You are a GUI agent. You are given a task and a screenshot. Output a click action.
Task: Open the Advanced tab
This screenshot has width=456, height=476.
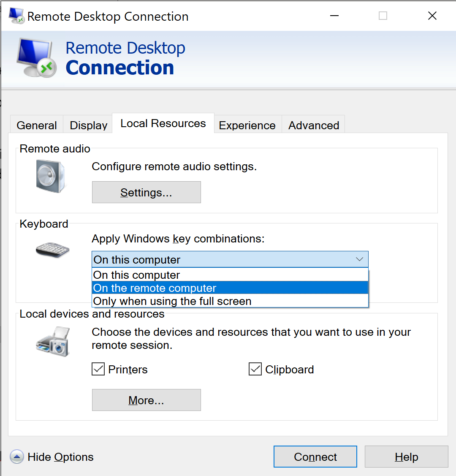pyautogui.click(x=314, y=125)
